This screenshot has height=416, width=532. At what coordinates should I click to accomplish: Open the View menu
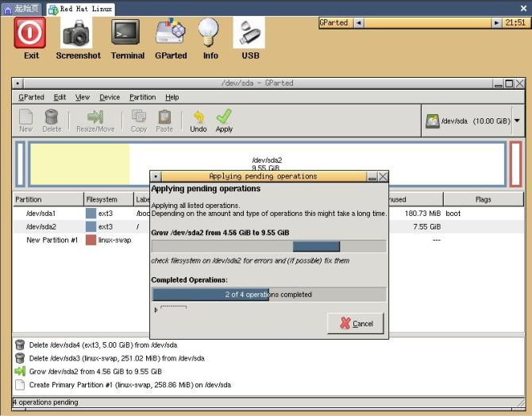point(83,98)
